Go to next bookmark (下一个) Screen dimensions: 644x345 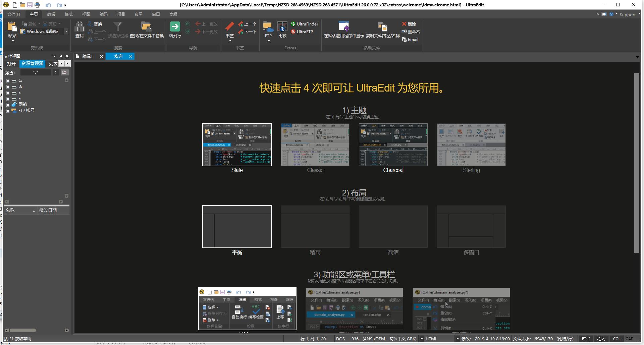tap(247, 32)
